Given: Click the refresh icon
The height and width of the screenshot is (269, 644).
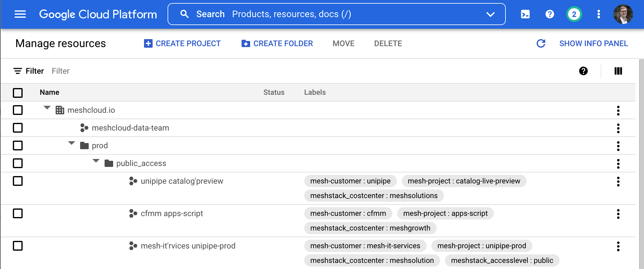Looking at the screenshot, I should coord(541,43).
